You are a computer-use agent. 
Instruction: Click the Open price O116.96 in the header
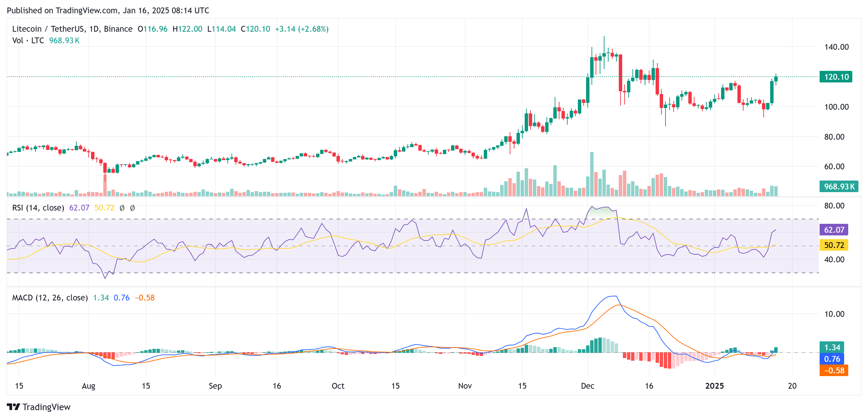click(152, 29)
